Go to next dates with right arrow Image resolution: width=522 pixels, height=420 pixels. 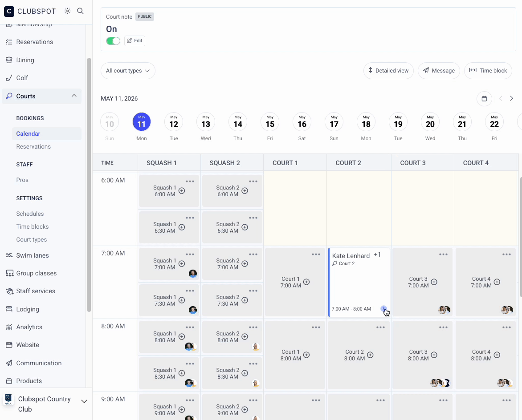[x=511, y=98]
